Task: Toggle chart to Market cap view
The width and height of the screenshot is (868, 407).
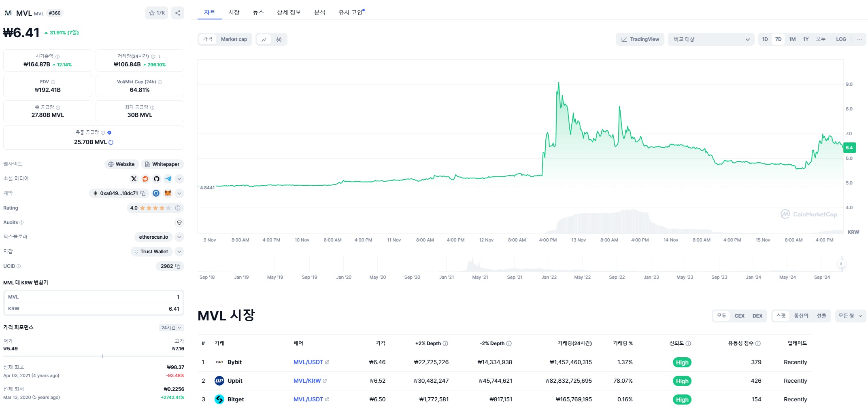Action: click(234, 39)
